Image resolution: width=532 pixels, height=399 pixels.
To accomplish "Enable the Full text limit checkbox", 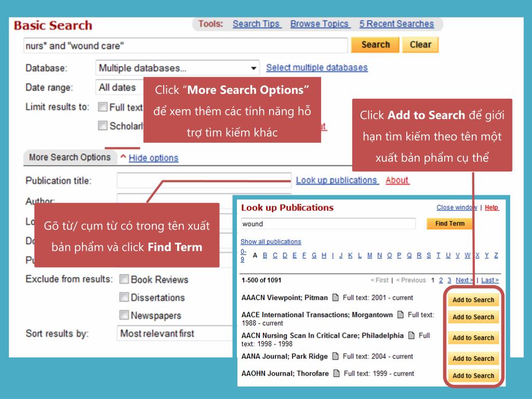I will click(x=102, y=107).
